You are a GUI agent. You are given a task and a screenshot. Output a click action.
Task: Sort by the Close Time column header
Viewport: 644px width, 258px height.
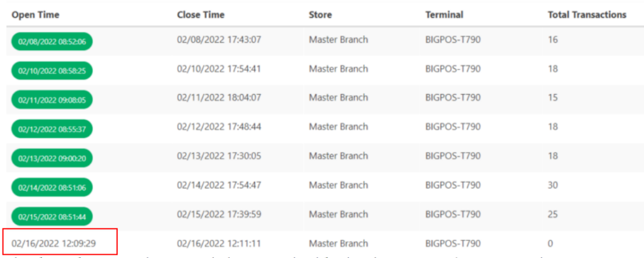point(201,14)
